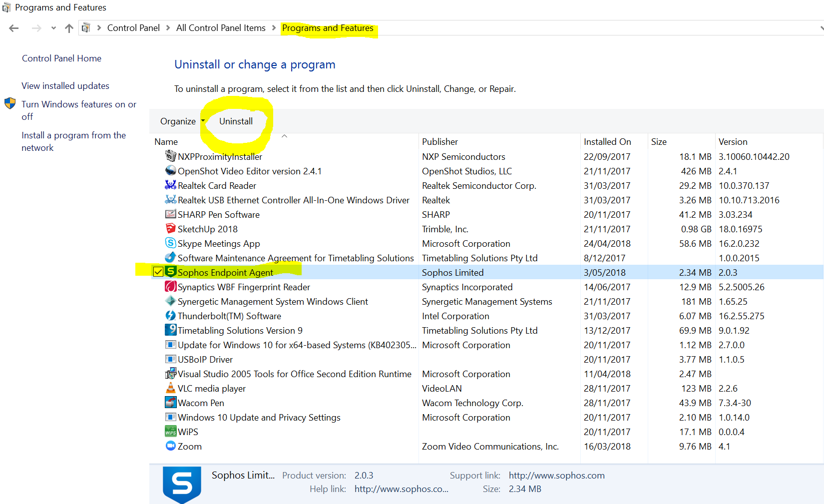The width and height of the screenshot is (824, 504).
Task: Click the USBoIP Driver icon
Action: [x=170, y=359]
